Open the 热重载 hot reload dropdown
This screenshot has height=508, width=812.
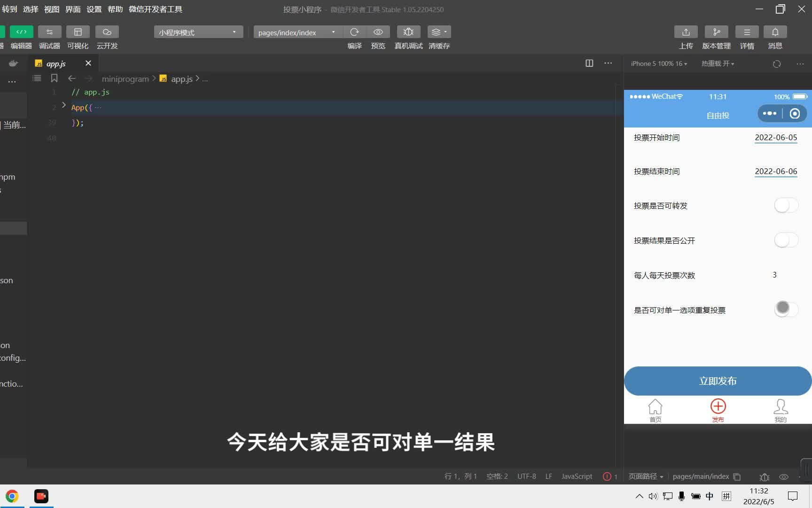point(718,63)
